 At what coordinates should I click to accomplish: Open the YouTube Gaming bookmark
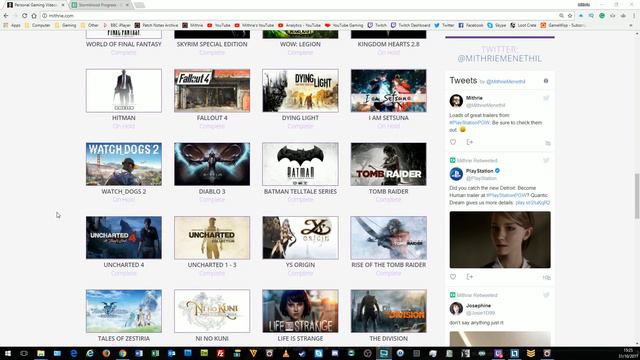tap(344, 25)
